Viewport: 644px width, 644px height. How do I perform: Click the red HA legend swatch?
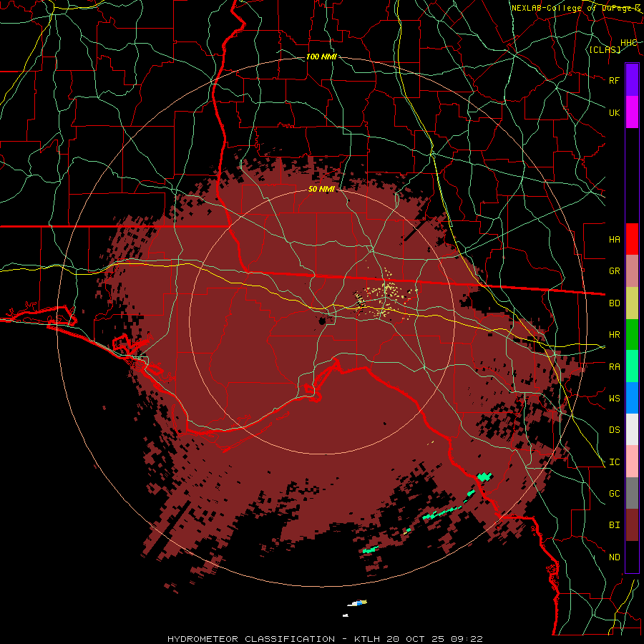[x=632, y=239]
